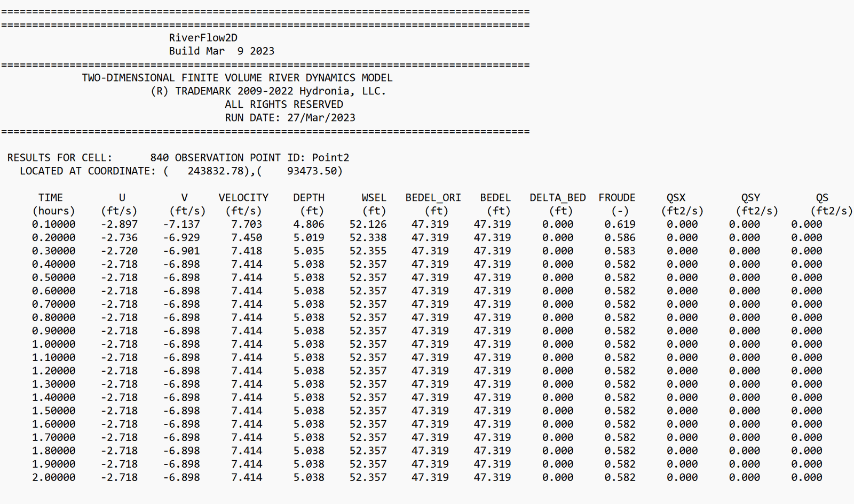This screenshot has height=504, width=854.
Task: Click the WSEL column header
Action: click(x=374, y=198)
